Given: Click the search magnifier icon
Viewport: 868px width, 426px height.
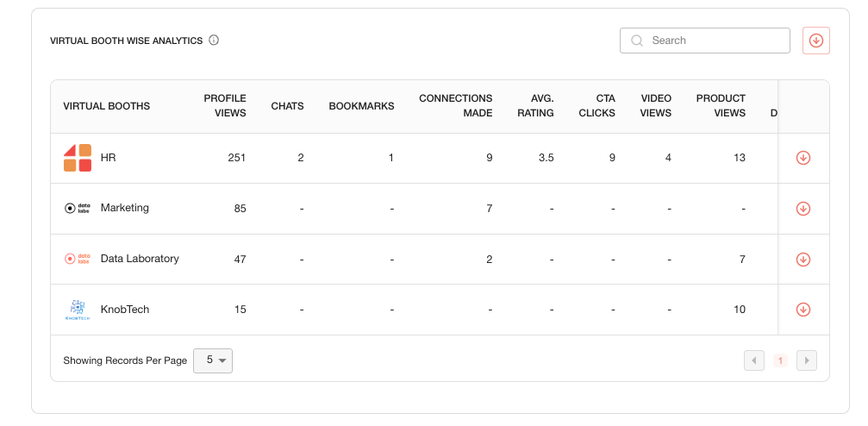Looking at the screenshot, I should [637, 41].
